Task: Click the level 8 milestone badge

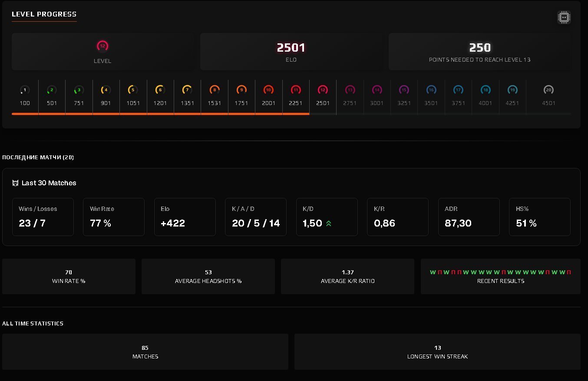Action: [214, 90]
